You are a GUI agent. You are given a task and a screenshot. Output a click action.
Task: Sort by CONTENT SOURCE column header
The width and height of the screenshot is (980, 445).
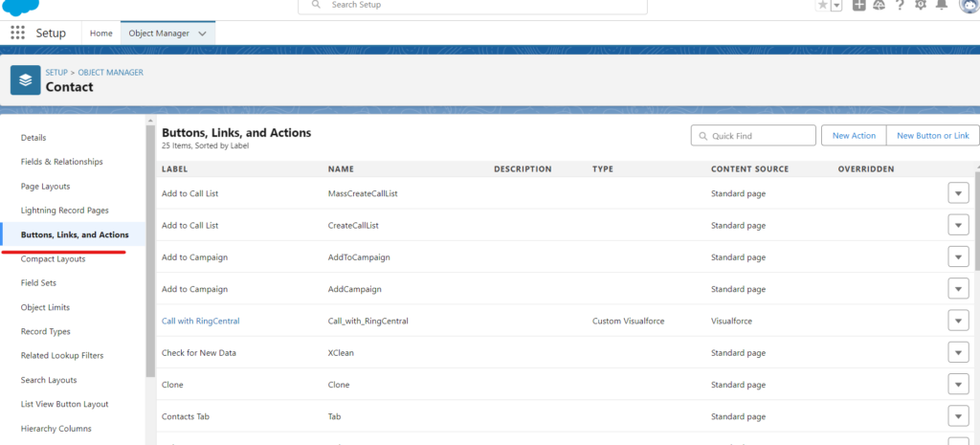(750, 169)
